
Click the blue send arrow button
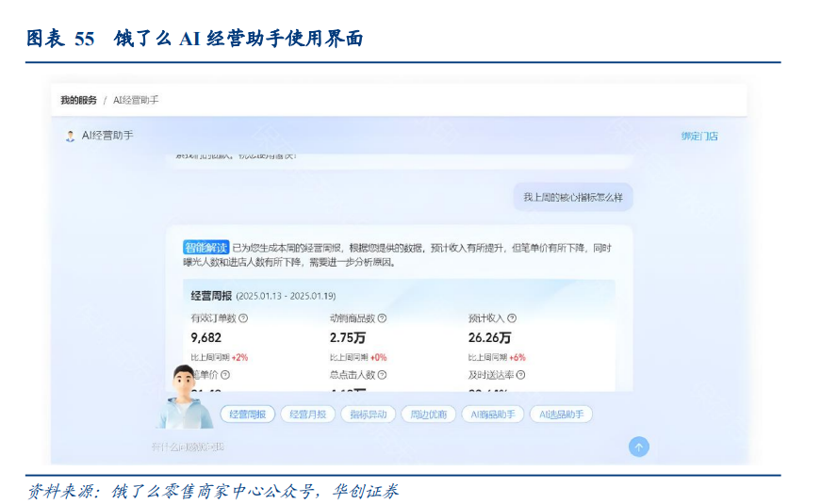(x=638, y=447)
